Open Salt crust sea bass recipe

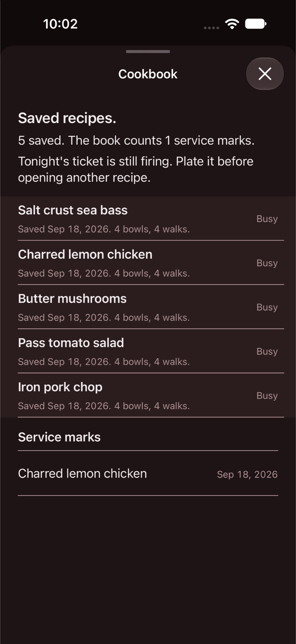[148, 219]
